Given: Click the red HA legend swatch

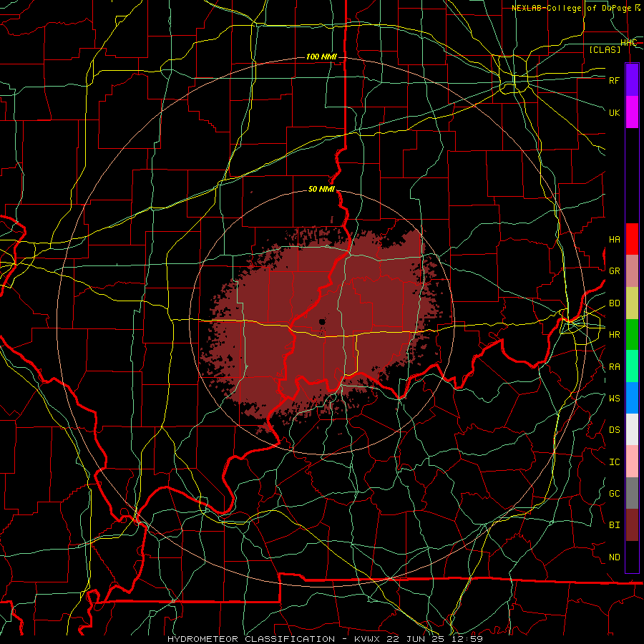Looking at the screenshot, I should [632, 239].
